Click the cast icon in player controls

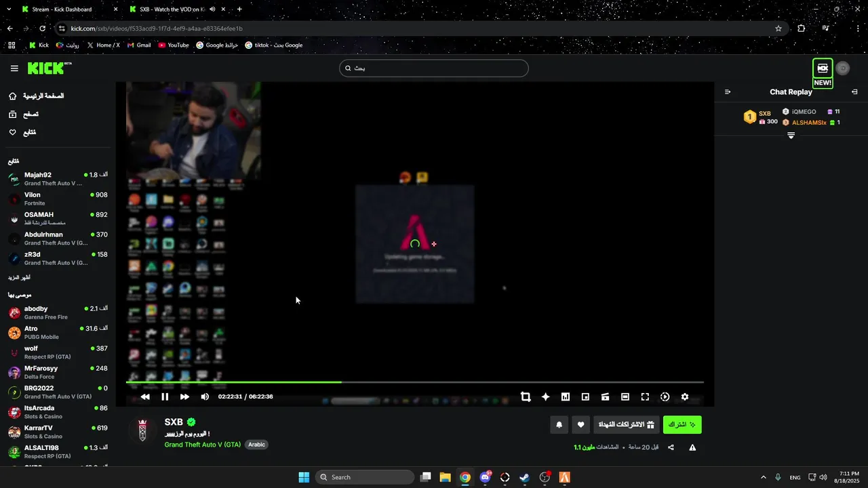605,396
